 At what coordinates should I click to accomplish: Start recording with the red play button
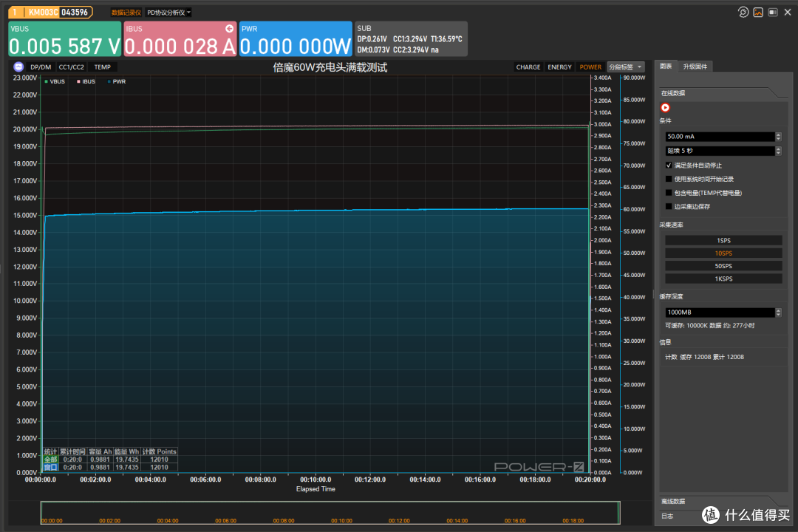pyautogui.click(x=665, y=107)
